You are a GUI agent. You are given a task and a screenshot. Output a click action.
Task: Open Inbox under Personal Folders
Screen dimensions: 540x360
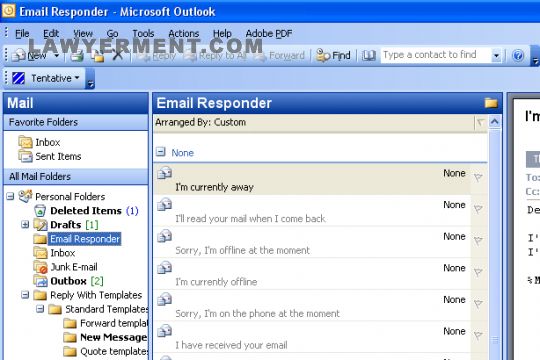54,253
